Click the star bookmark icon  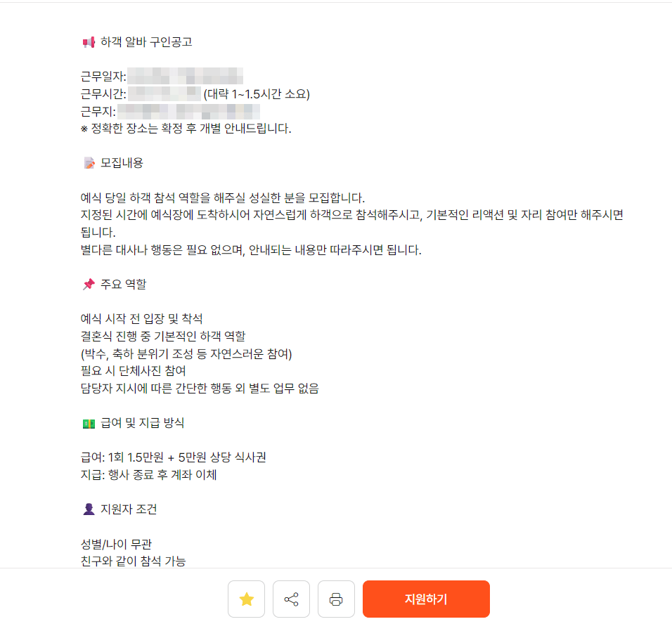[246, 599]
